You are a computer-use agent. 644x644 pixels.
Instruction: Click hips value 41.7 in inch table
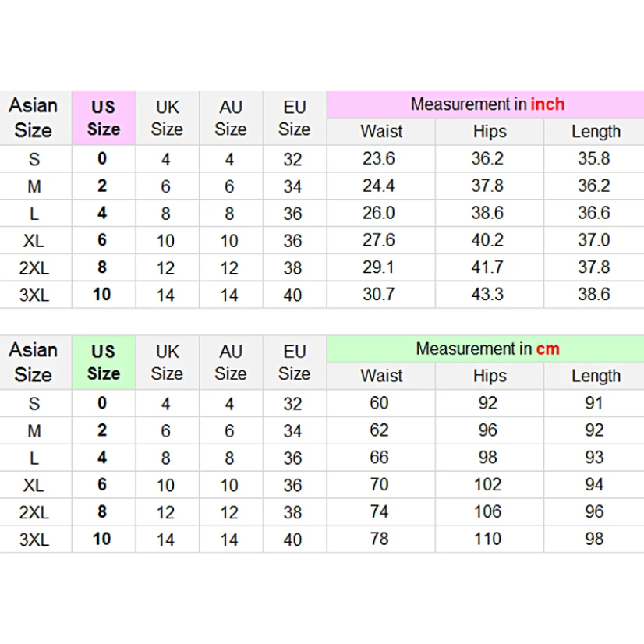point(487,267)
